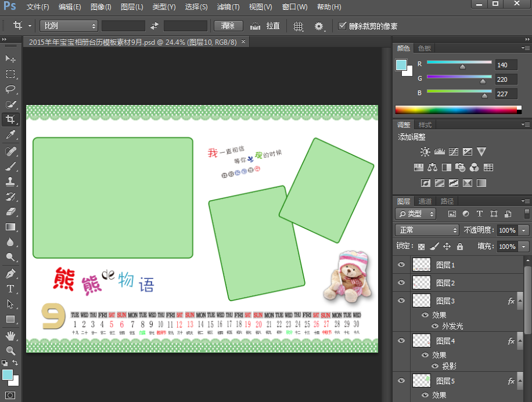Viewport: 532px width, 402px height.
Task: Select the Crop tool in toolbox
Action: coord(10,119)
